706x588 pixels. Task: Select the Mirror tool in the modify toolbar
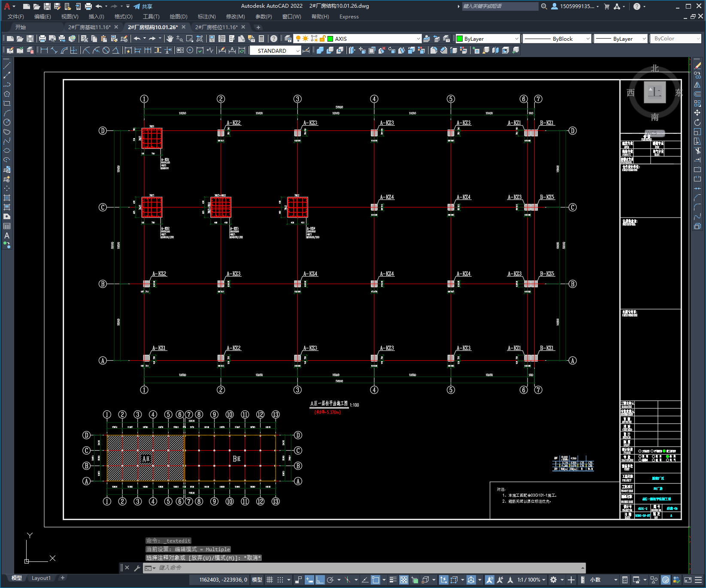(697, 84)
